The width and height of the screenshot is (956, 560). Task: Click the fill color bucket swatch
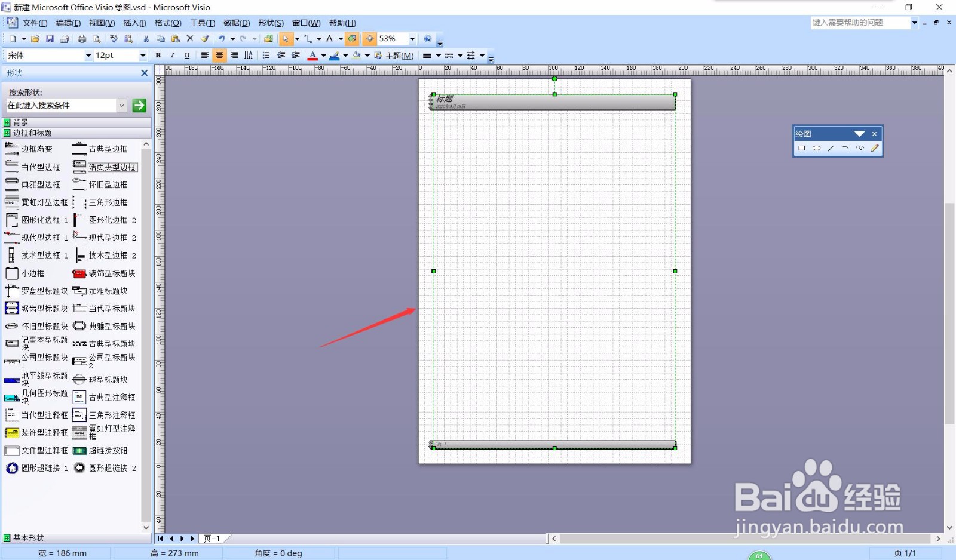[x=357, y=56]
